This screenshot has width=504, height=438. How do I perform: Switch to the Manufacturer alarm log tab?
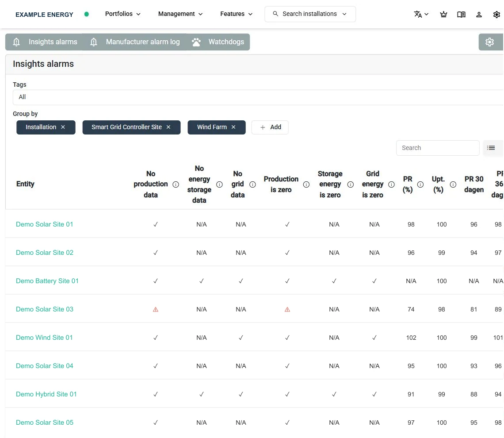click(x=135, y=42)
